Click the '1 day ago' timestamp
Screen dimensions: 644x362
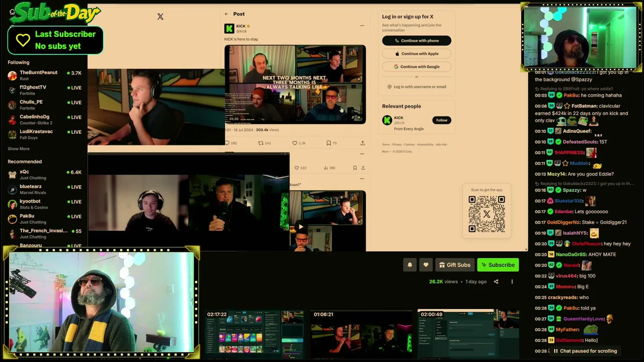tap(476, 282)
